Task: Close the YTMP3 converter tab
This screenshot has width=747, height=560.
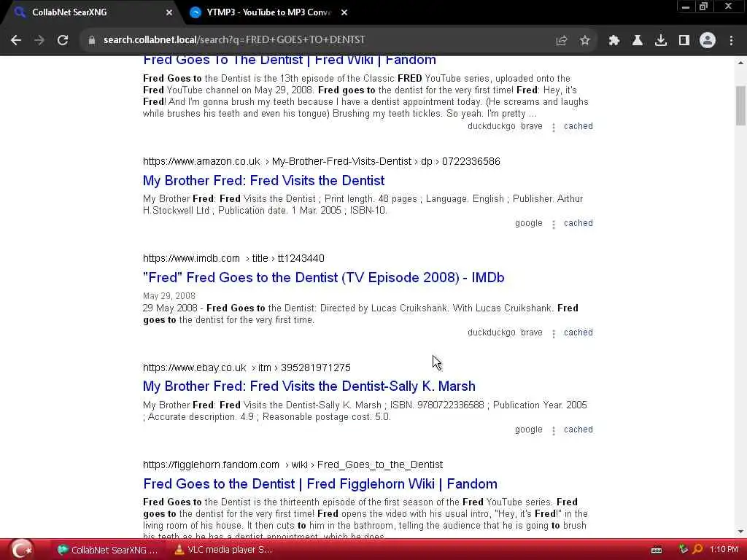Action: (344, 12)
